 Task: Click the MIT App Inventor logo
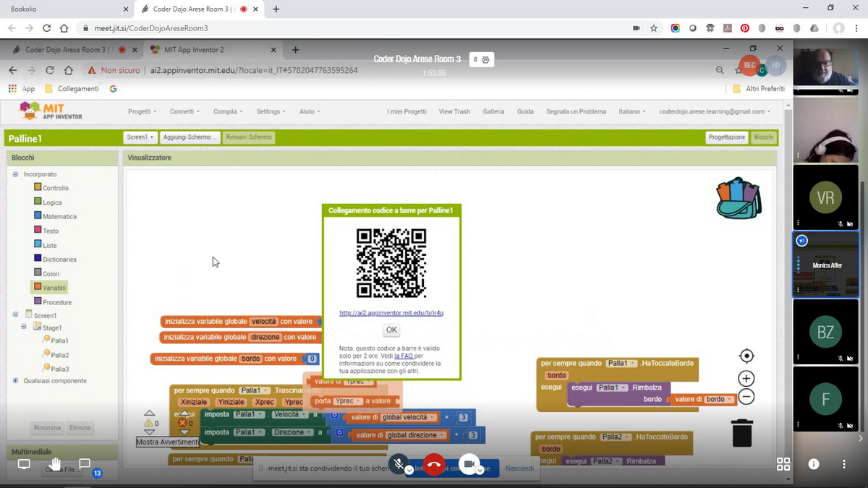(x=51, y=111)
